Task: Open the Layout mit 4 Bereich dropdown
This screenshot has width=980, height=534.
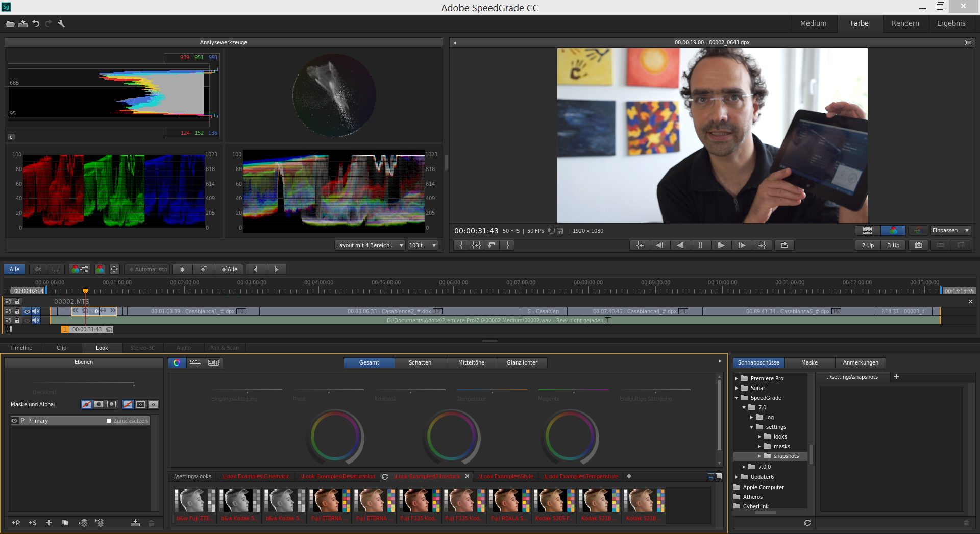Action: pyautogui.click(x=370, y=245)
